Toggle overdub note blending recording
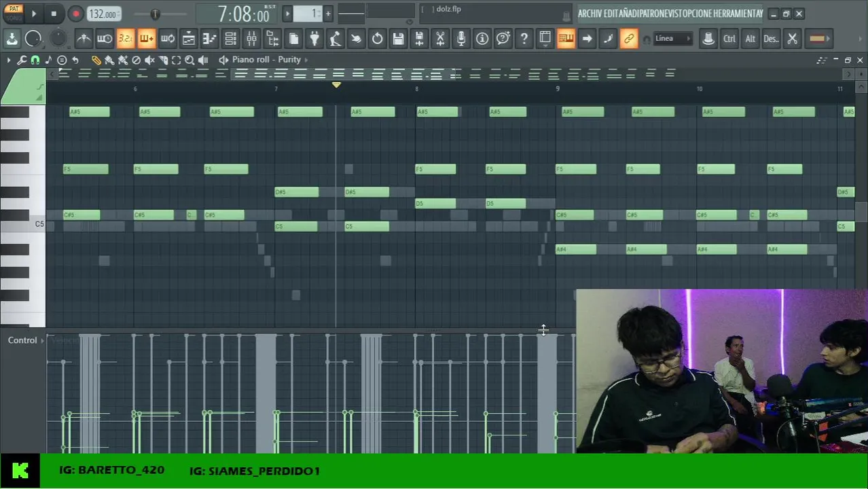Screen dimensions: 868x489 click(x=147, y=39)
